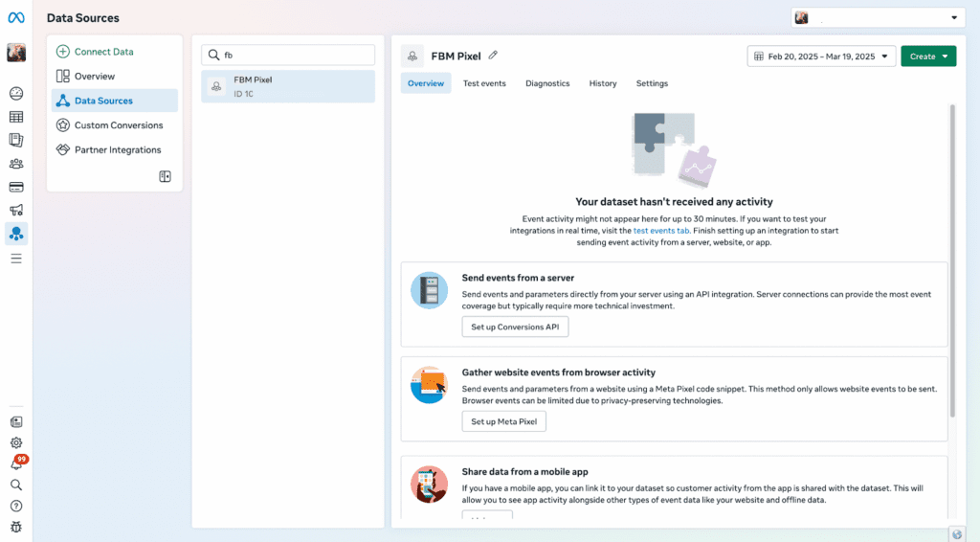Open the audiences people icon in left rail
The width and height of the screenshot is (980, 542).
click(x=16, y=164)
